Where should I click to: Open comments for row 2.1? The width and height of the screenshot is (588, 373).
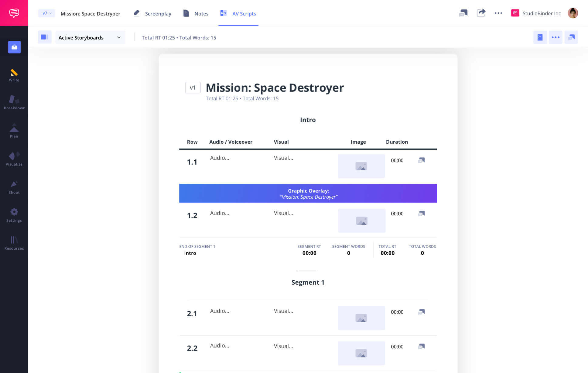421,312
